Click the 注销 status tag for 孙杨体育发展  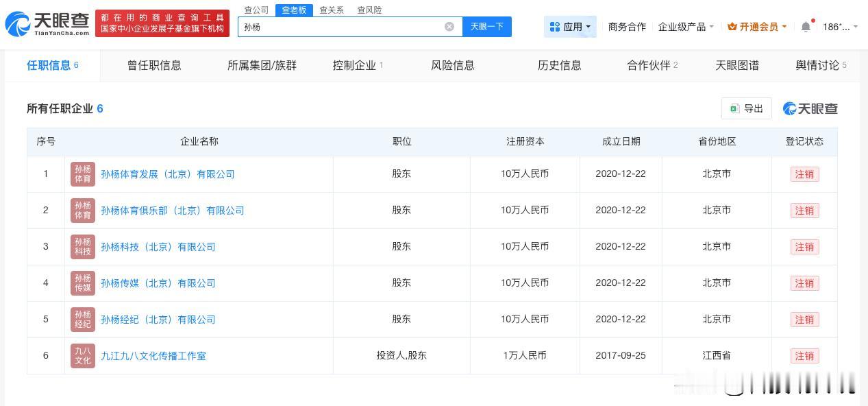point(804,174)
